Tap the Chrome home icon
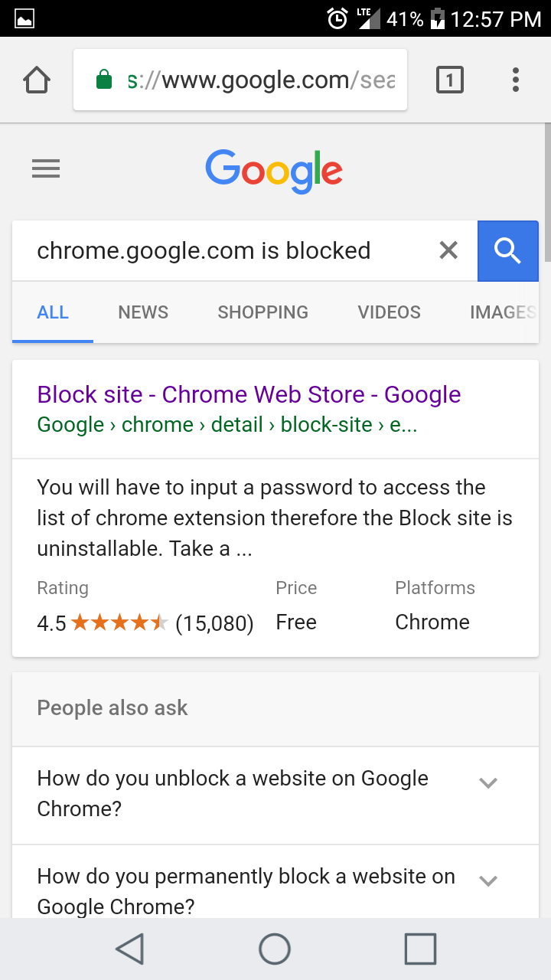This screenshot has width=551, height=980. 37,80
